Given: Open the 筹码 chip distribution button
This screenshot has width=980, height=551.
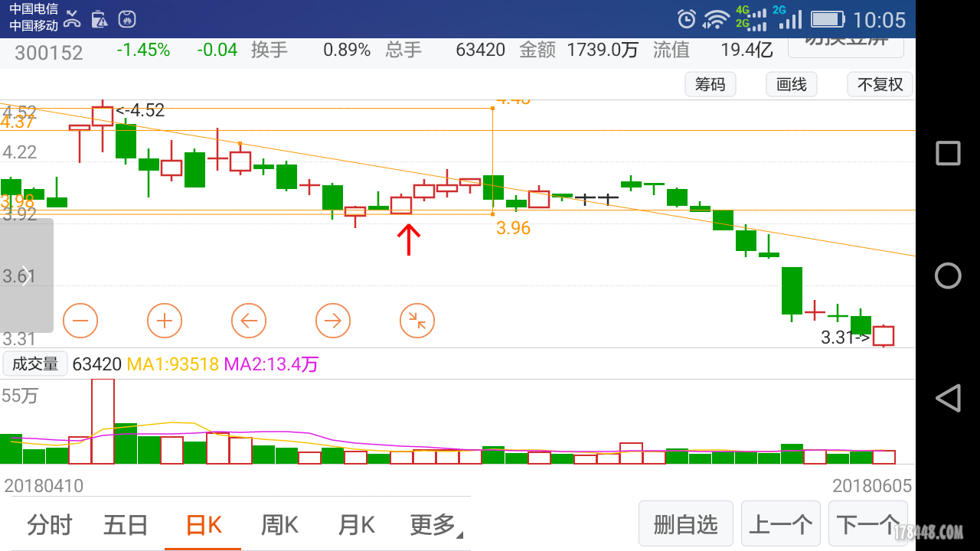Looking at the screenshot, I should [x=710, y=84].
